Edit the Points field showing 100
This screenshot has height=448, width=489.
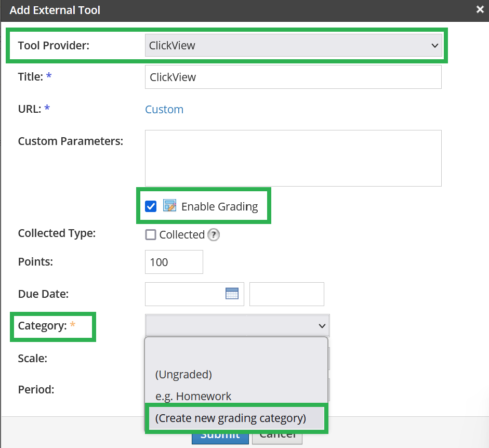click(x=174, y=262)
